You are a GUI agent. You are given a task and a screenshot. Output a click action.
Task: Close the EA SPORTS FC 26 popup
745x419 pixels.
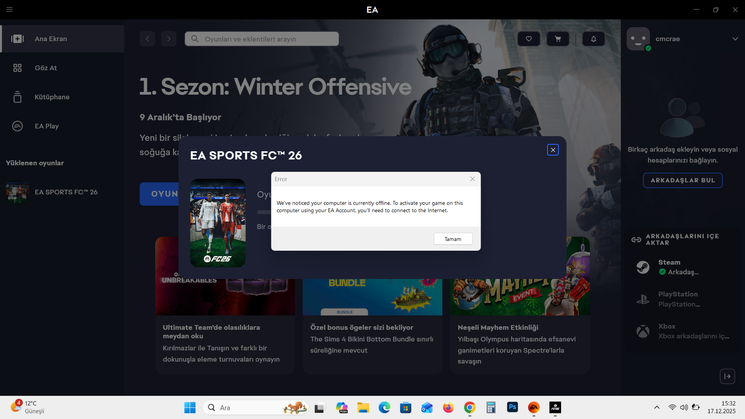click(552, 150)
